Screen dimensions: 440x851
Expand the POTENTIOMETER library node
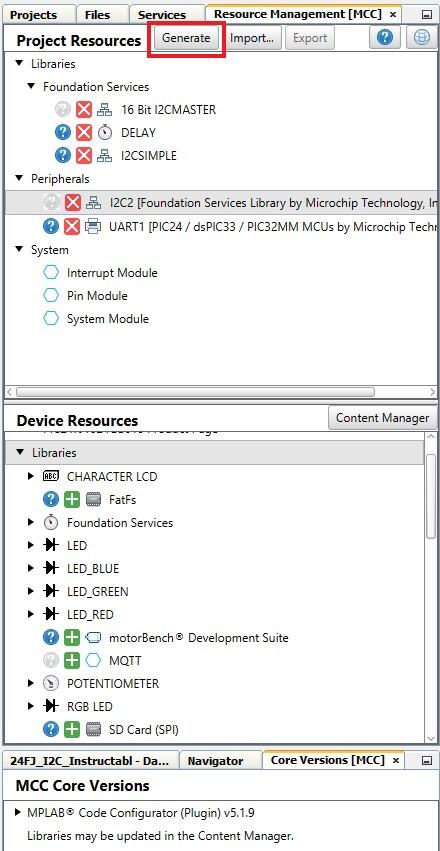(31, 683)
